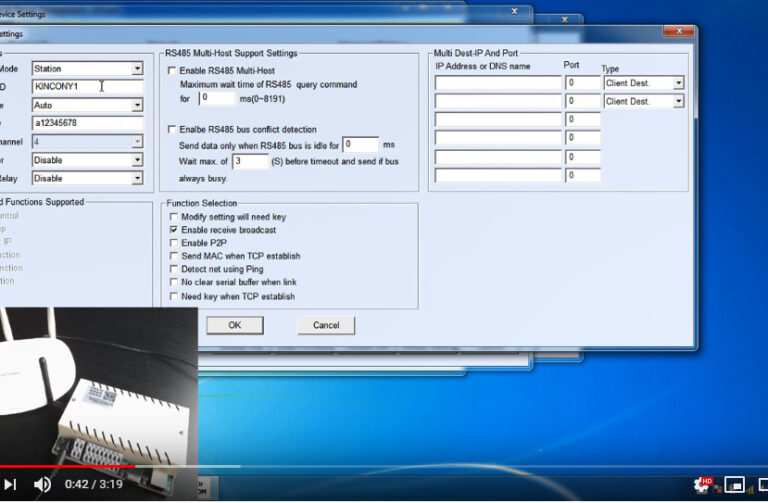Open the Auto encryption dropdown
This screenshot has width=768, height=503.
(x=137, y=105)
